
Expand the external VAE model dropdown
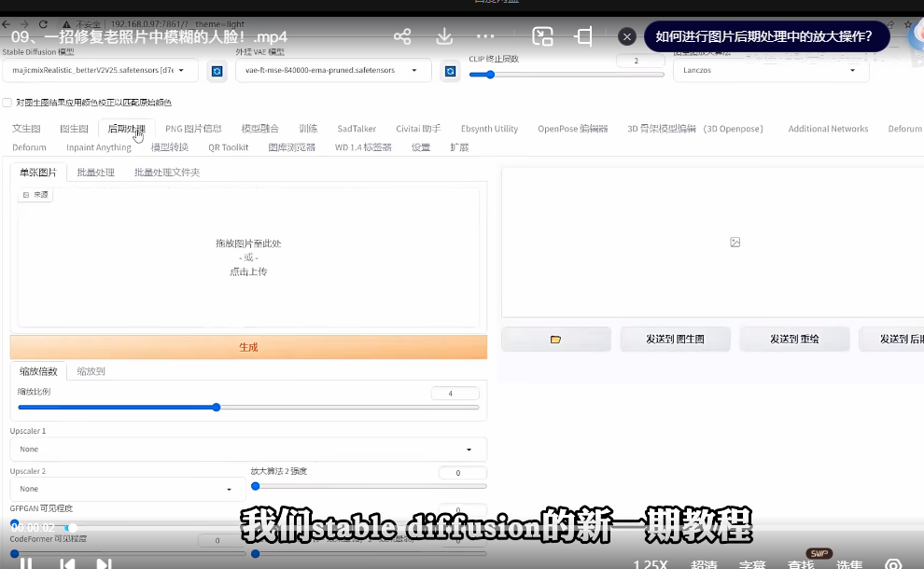[x=333, y=70]
